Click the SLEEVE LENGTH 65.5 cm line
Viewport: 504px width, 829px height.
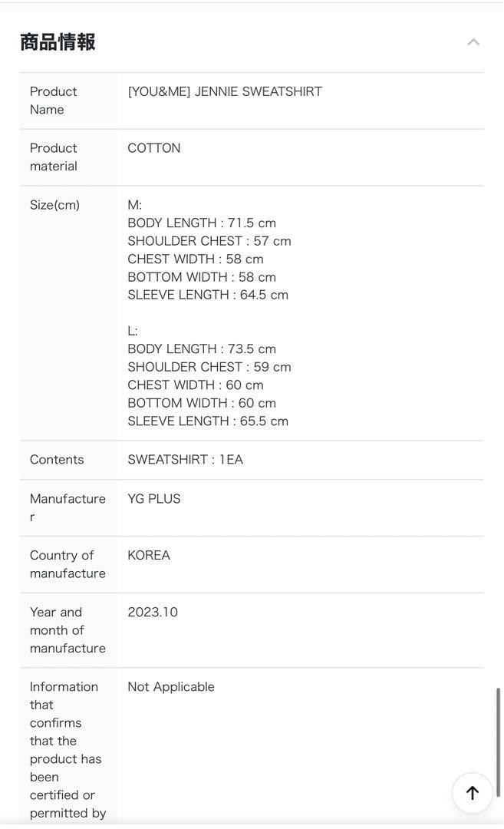click(208, 421)
